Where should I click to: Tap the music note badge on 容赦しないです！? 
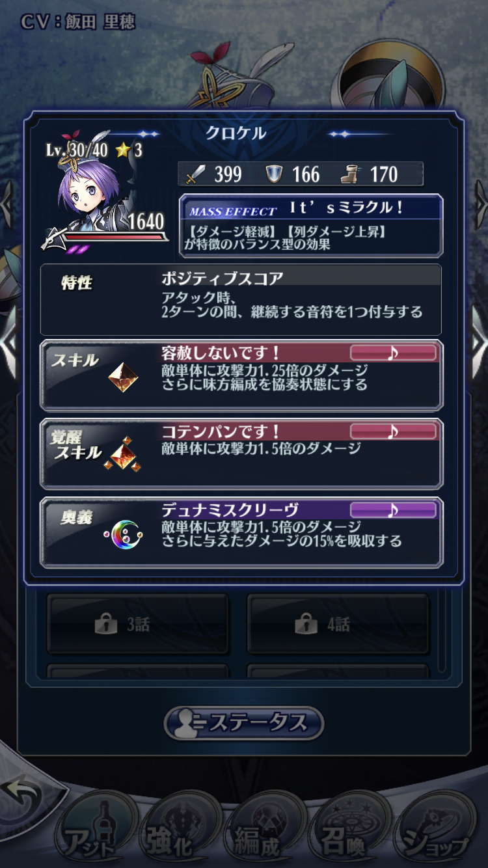click(x=393, y=353)
